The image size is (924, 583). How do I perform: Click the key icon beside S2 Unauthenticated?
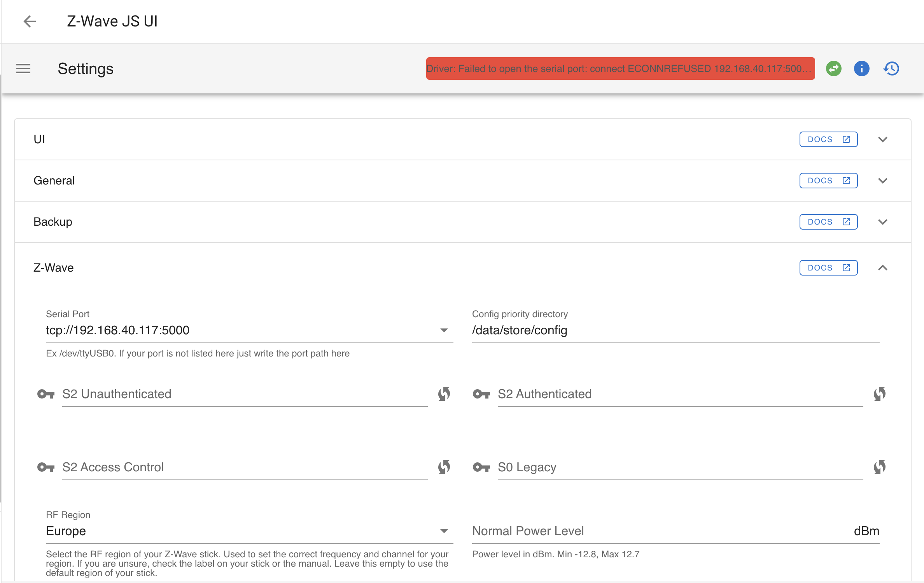tap(46, 394)
